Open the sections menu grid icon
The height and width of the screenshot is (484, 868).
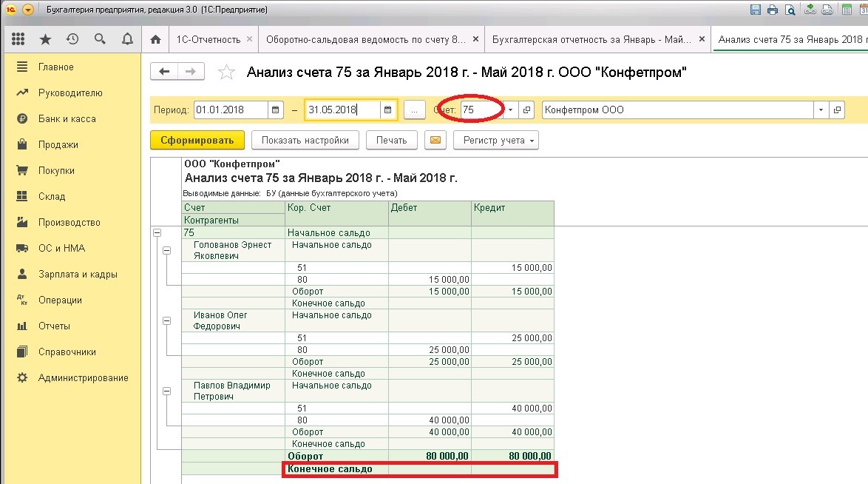pos(18,38)
